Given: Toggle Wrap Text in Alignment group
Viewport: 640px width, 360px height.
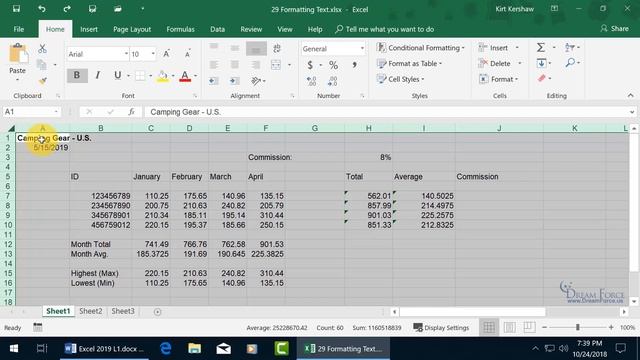Looking at the screenshot, I should point(277,49).
